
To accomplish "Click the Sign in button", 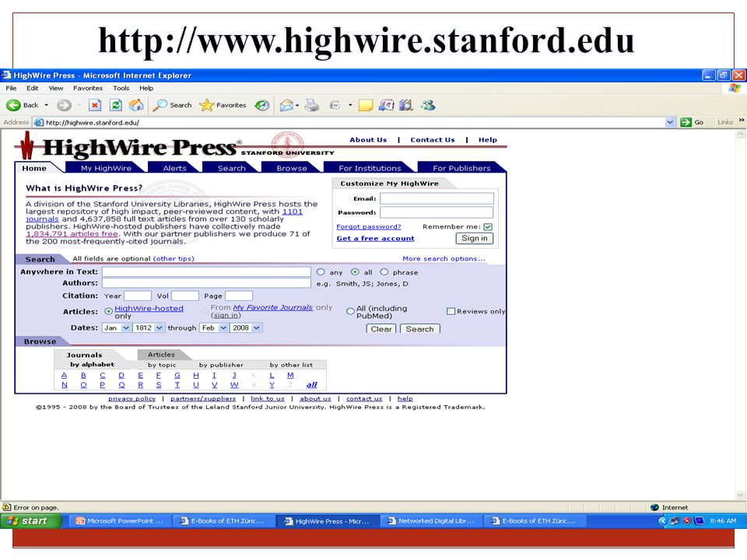I will (475, 238).
